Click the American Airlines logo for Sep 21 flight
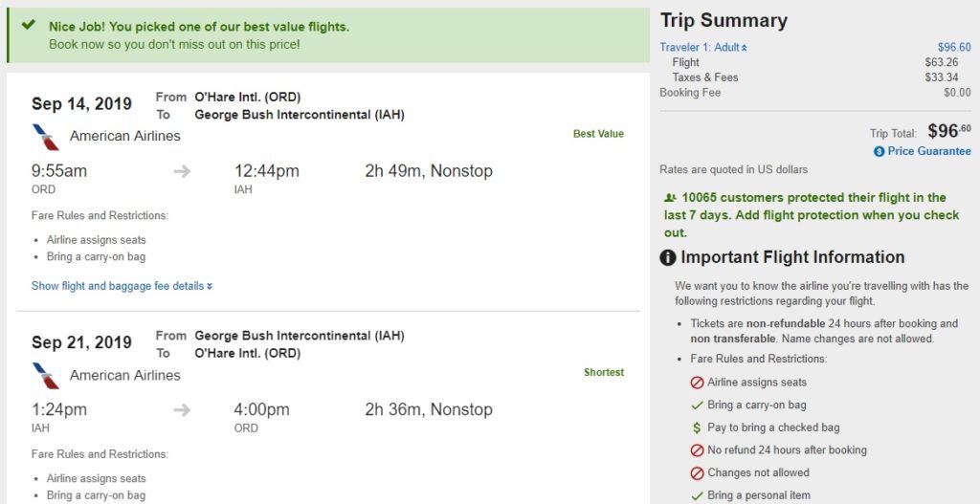Viewport: 980px width, 504px height. (x=45, y=376)
